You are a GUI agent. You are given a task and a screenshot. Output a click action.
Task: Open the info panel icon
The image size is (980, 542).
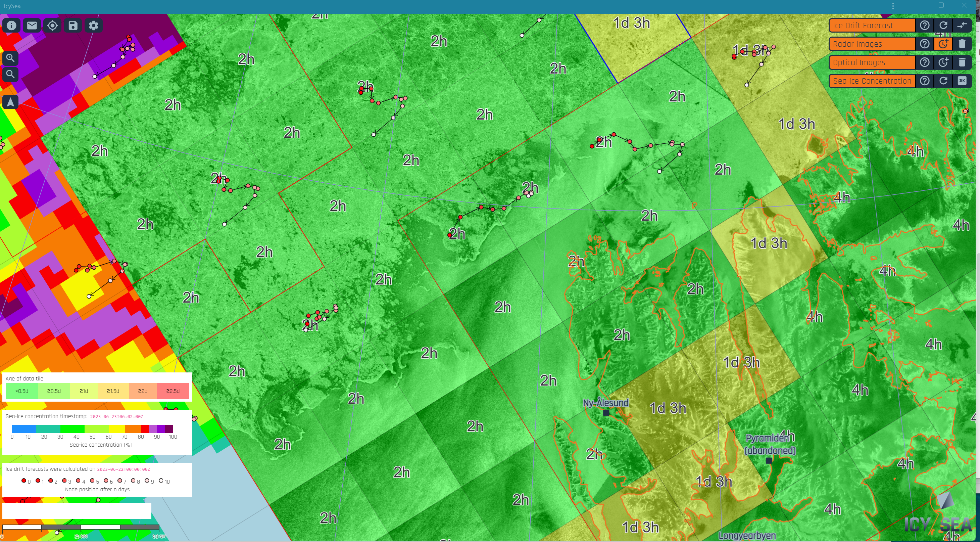coord(11,26)
